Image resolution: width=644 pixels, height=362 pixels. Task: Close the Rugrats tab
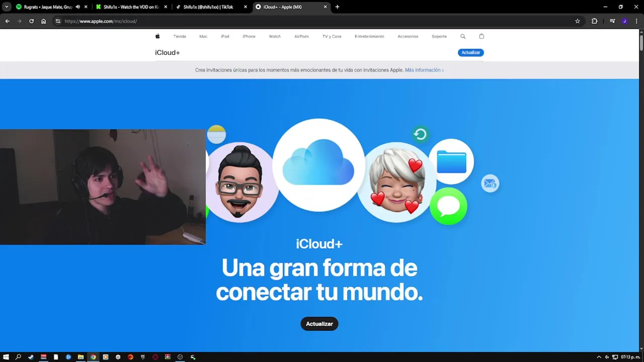coord(86,7)
